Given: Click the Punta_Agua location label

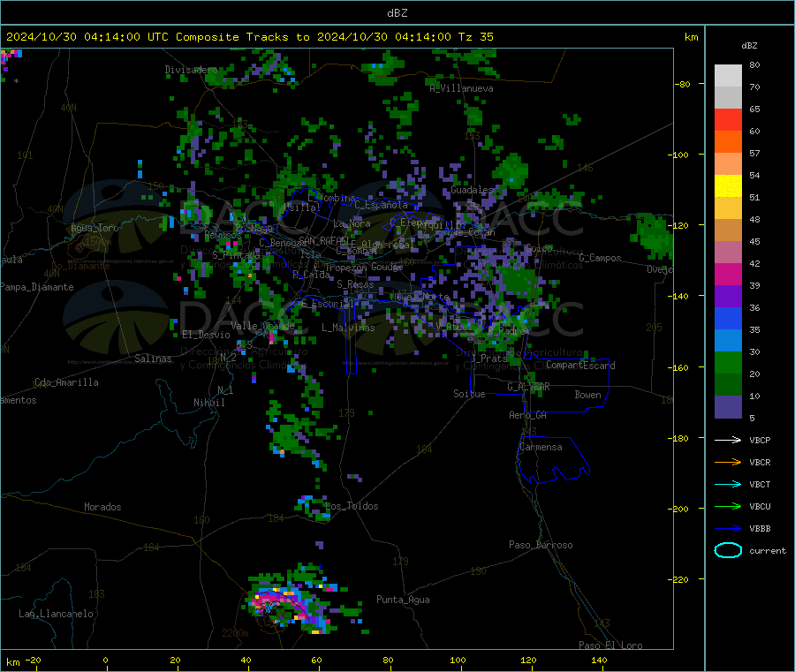Looking at the screenshot, I should [x=403, y=600].
